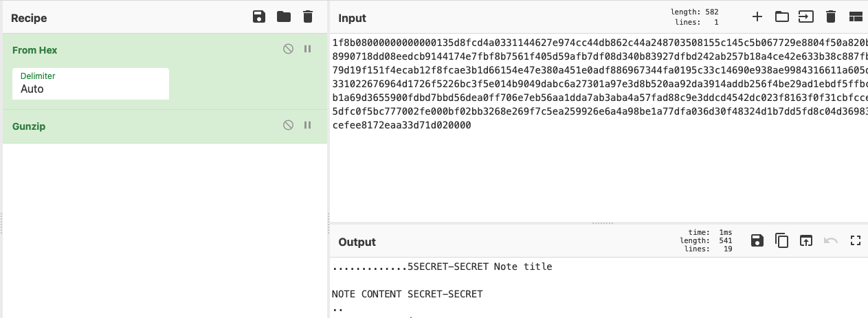The width and height of the screenshot is (868, 318).
Task: Clear the recipe with trash icon
Action: click(308, 17)
